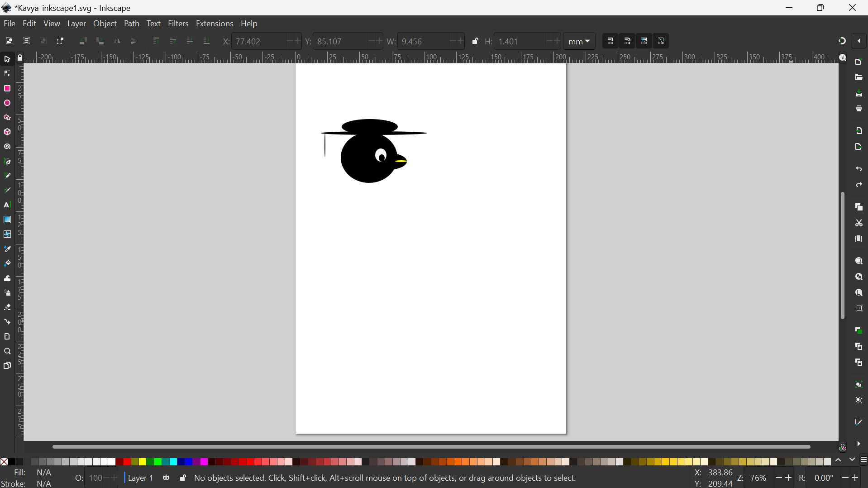Click the Select all objects button

coord(10,41)
